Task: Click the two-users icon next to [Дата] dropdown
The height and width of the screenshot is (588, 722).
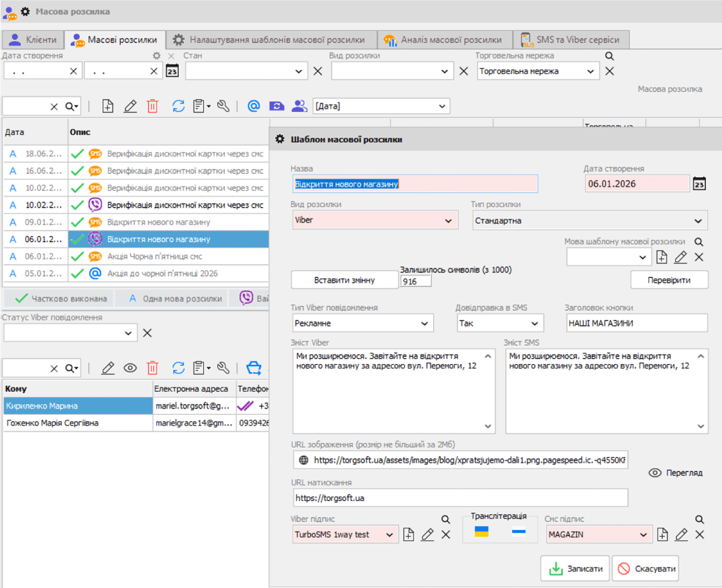Action: pyautogui.click(x=300, y=107)
